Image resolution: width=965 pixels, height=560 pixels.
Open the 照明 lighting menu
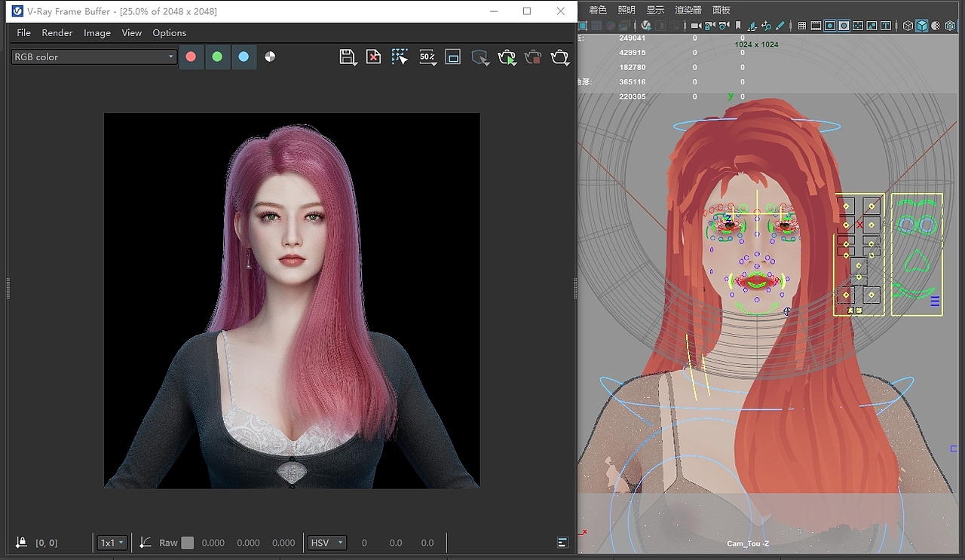[x=626, y=10]
